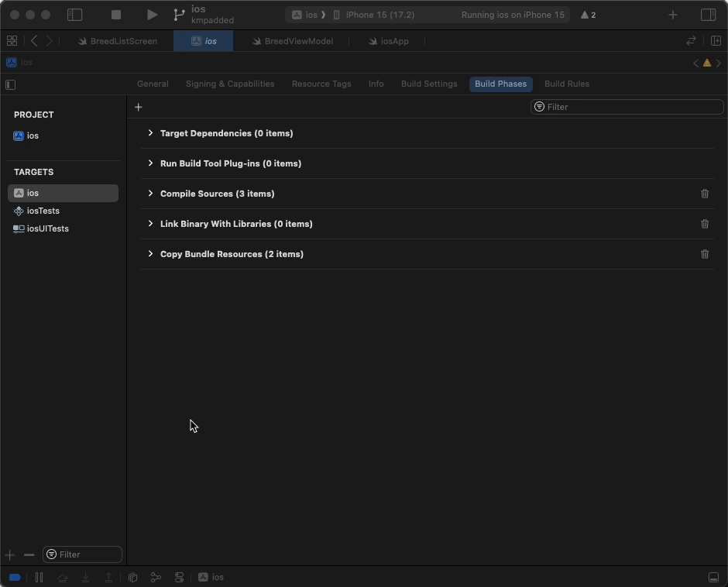728x587 pixels.
Task: Open the 2 warnings indicator
Action: point(589,15)
